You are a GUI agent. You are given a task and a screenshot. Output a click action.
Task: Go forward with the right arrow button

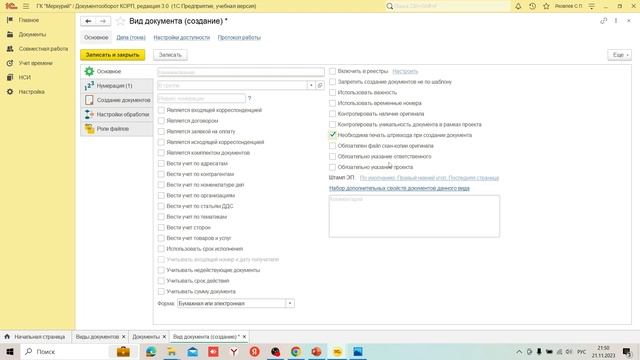103,21
